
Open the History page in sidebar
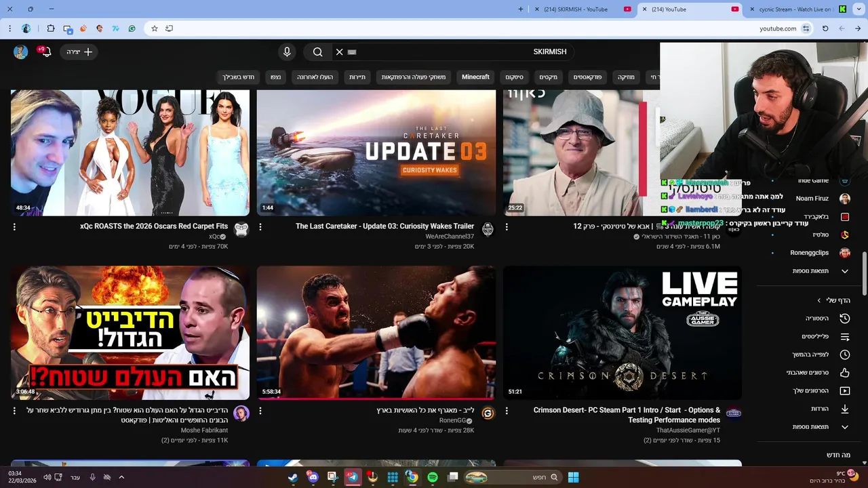click(826, 318)
